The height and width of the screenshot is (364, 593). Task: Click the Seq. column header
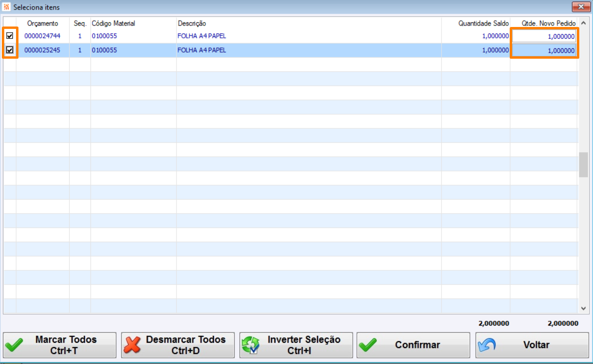click(x=80, y=23)
